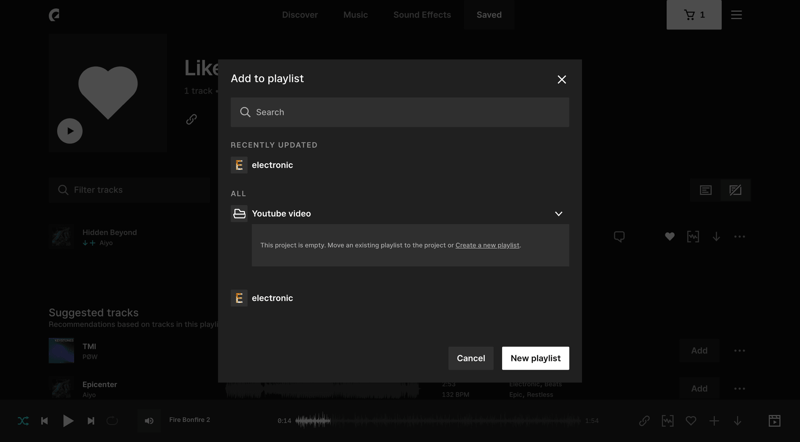This screenshot has width=800, height=442.
Task: Add Epicenter to the playlist
Action: (x=699, y=388)
